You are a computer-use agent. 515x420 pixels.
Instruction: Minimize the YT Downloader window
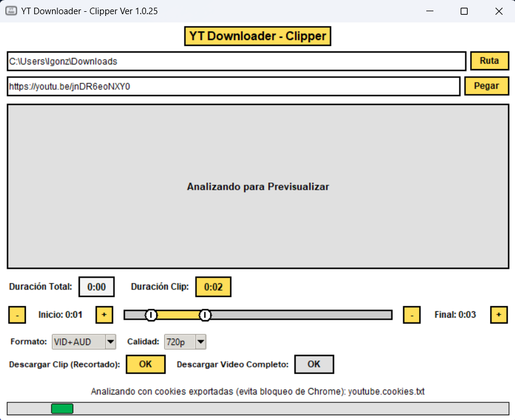[430, 11]
